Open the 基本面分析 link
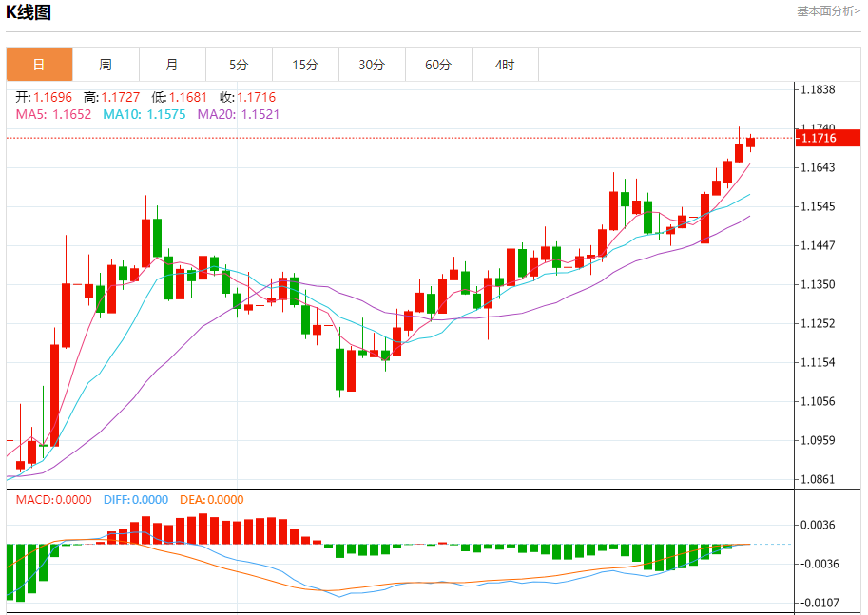The image size is (868, 615). pyautogui.click(x=828, y=11)
